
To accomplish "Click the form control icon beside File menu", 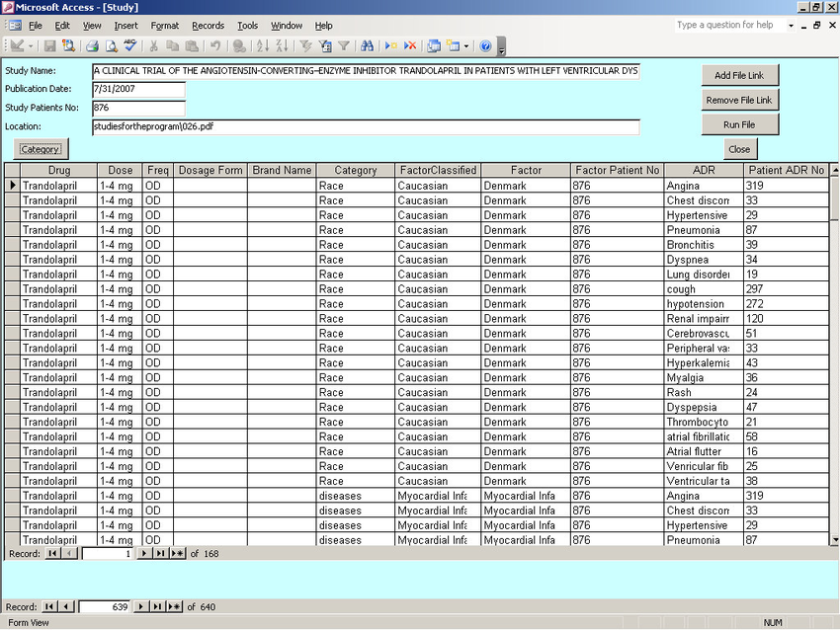I will point(15,25).
